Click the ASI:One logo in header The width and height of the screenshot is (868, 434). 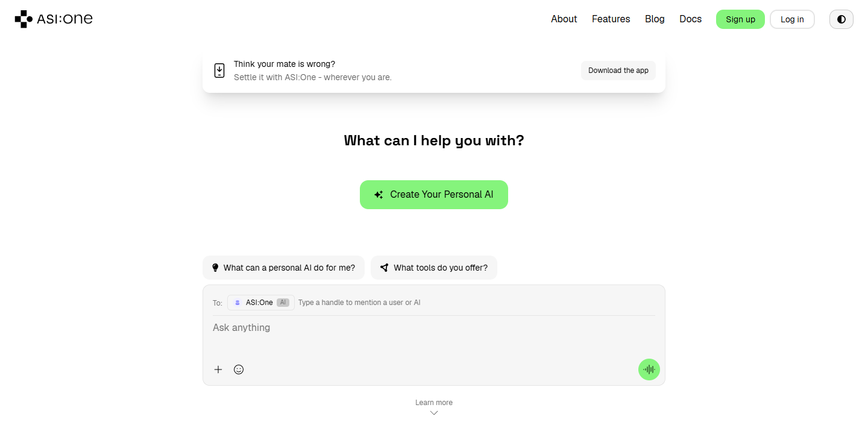click(x=54, y=19)
